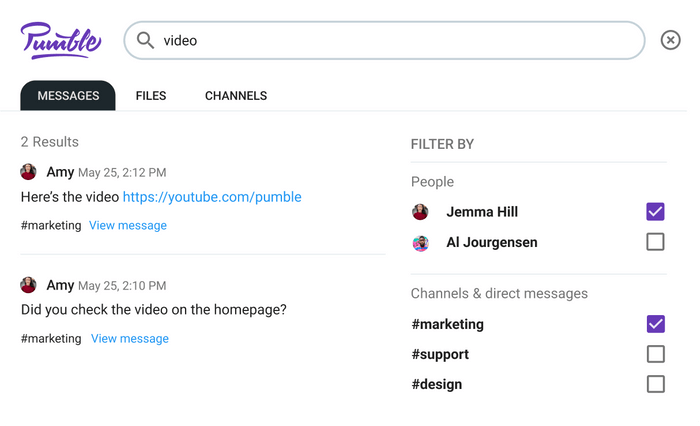Select the Messages tab
Viewport: 700px width, 426px height.
coord(68,96)
